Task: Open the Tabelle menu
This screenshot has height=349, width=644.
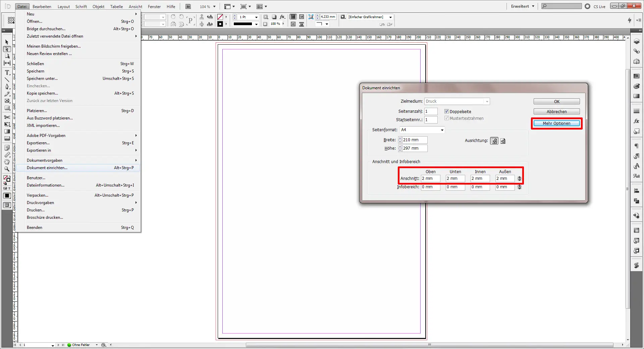Action: [x=116, y=6]
